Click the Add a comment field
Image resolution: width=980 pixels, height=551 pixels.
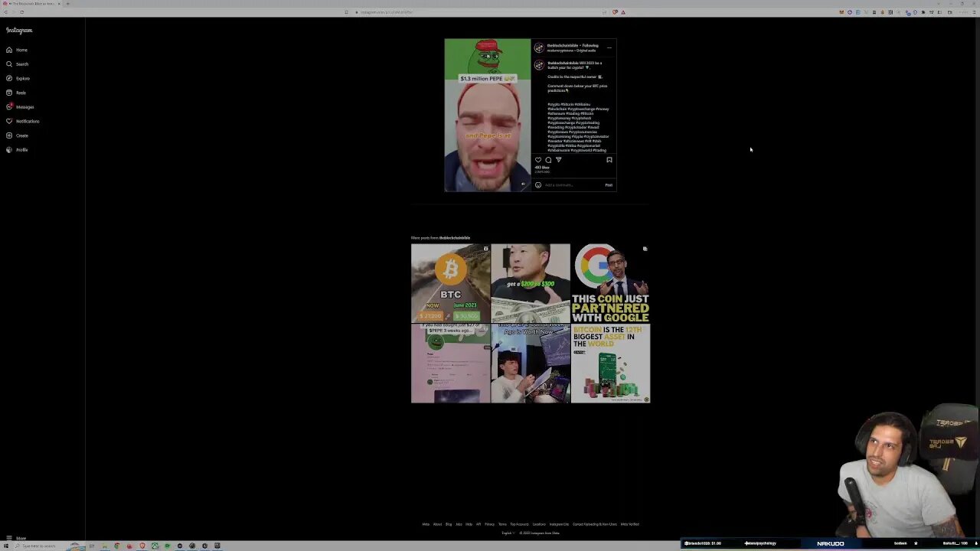[573, 184]
